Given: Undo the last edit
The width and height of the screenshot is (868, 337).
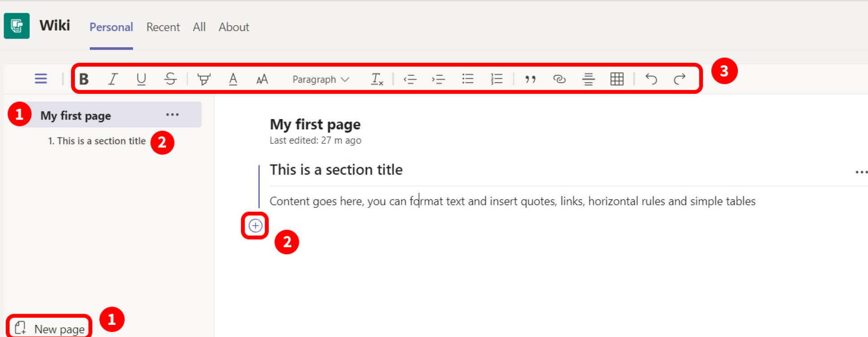Looking at the screenshot, I should click(651, 79).
